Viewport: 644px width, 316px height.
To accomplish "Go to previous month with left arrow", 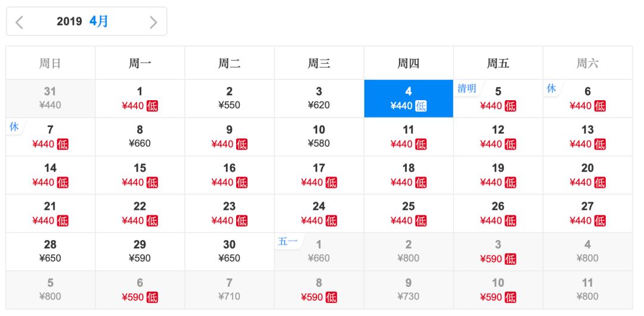I will coord(20,22).
